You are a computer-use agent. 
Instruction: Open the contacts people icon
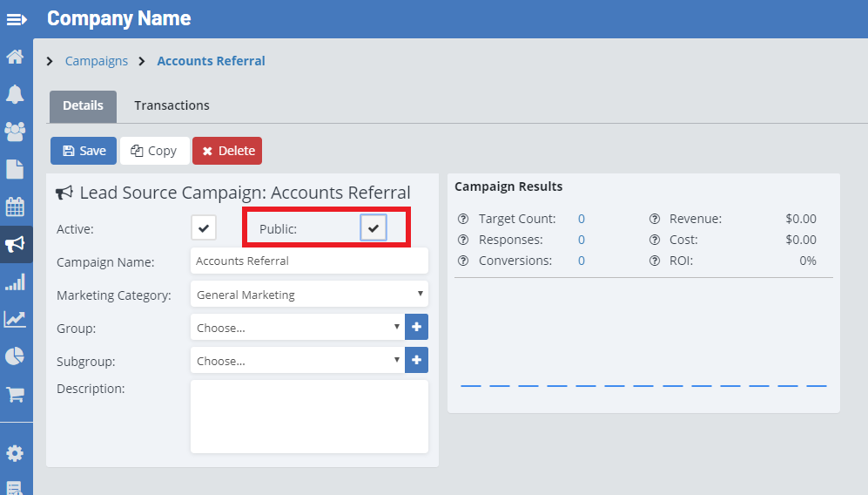tap(15, 132)
